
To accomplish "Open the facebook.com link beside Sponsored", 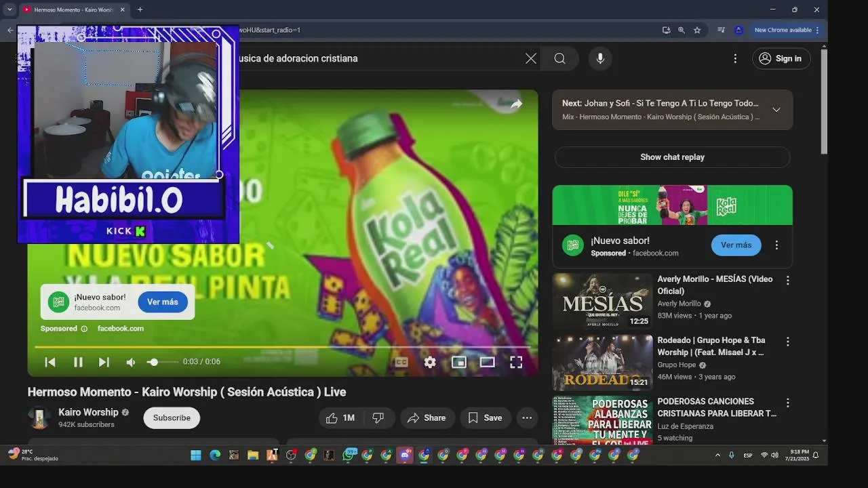I will (x=121, y=329).
